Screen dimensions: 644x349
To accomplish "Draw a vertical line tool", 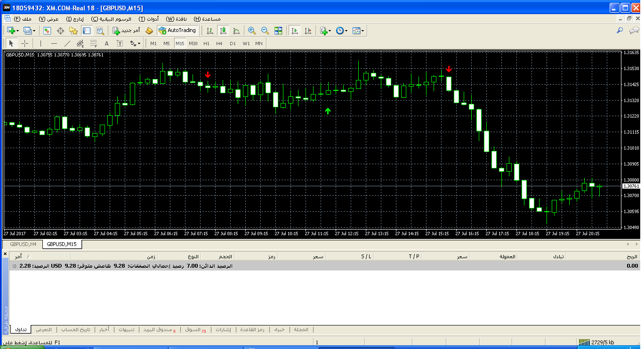I will coord(40,44).
